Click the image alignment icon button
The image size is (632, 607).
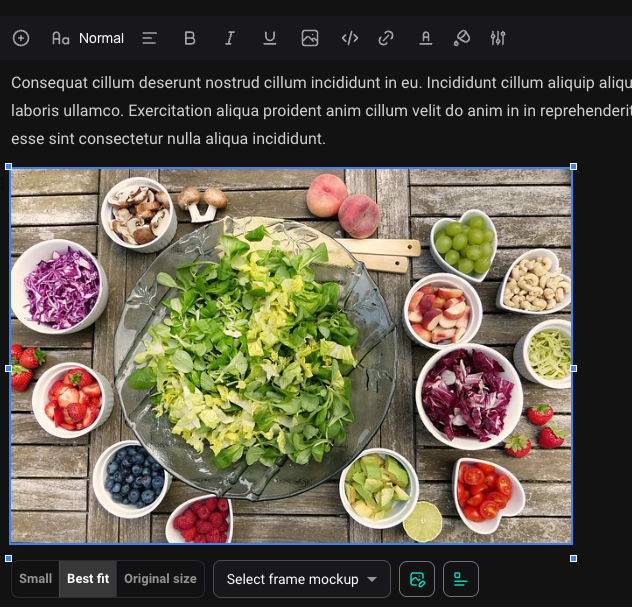(461, 579)
